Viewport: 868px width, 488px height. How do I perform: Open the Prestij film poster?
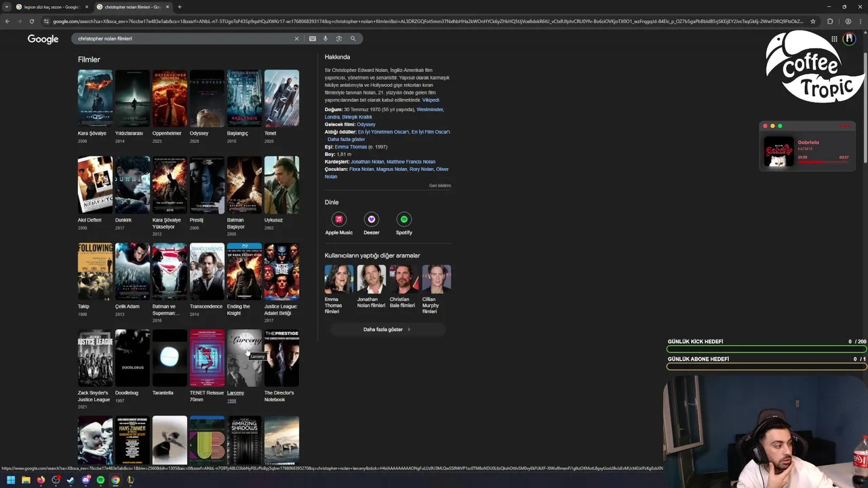(207, 185)
